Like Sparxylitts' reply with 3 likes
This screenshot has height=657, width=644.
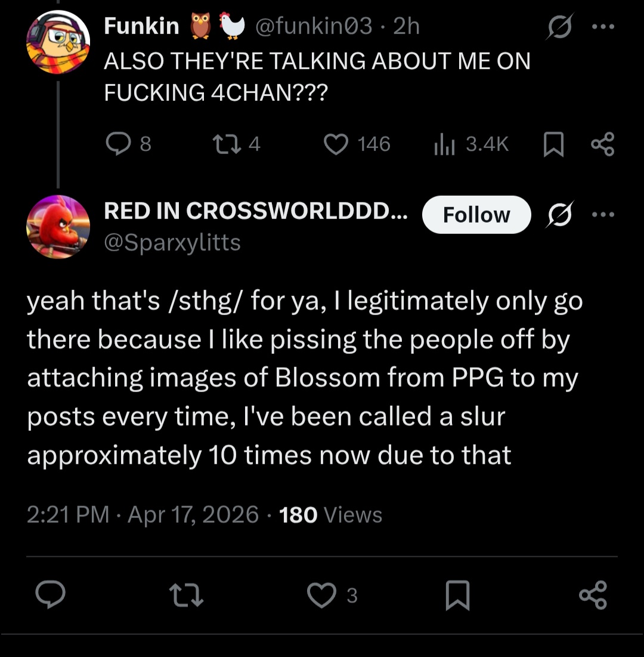coord(333,596)
